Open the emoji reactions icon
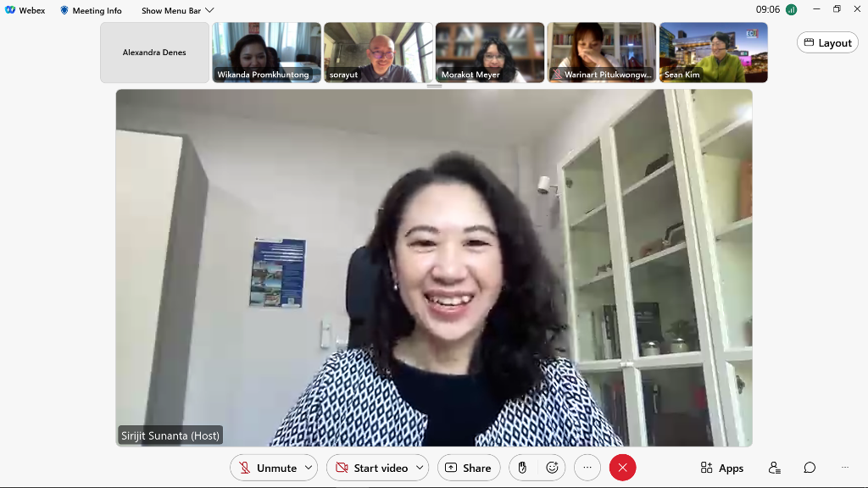 pos(552,468)
